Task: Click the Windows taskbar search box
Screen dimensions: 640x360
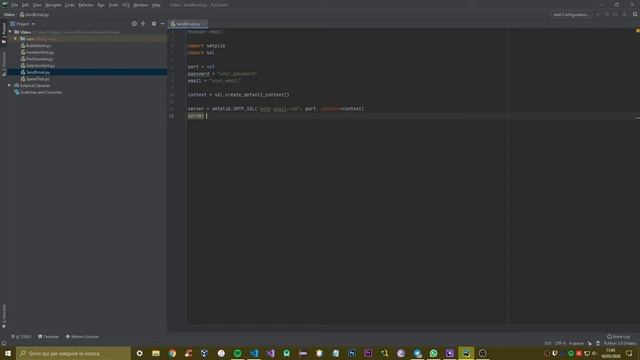Action: point(73,353)
